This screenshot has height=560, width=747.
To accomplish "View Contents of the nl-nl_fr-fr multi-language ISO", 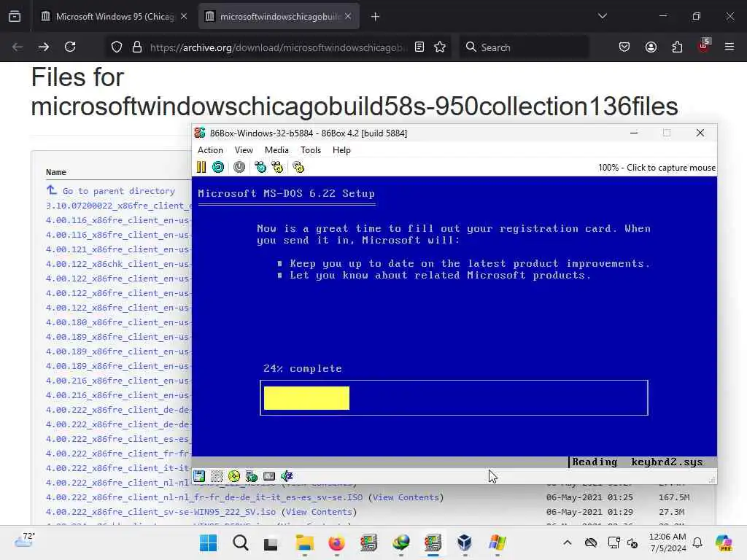I will coord(406,497).
